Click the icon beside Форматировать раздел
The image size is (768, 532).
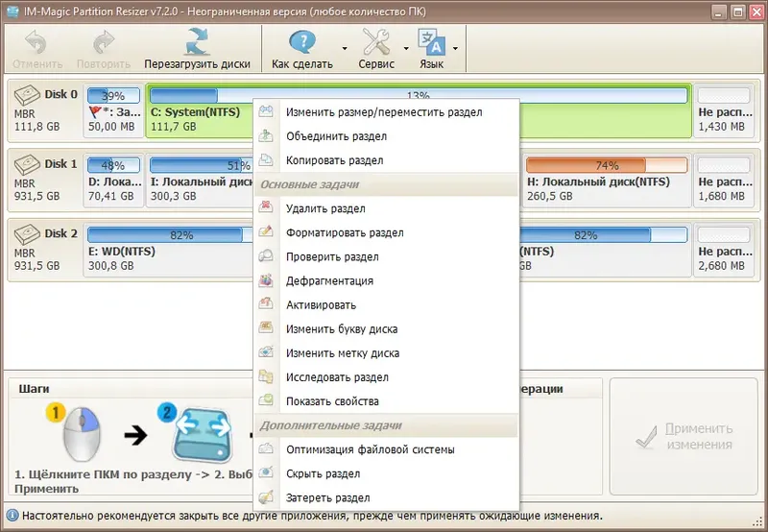tap(266, 231)
